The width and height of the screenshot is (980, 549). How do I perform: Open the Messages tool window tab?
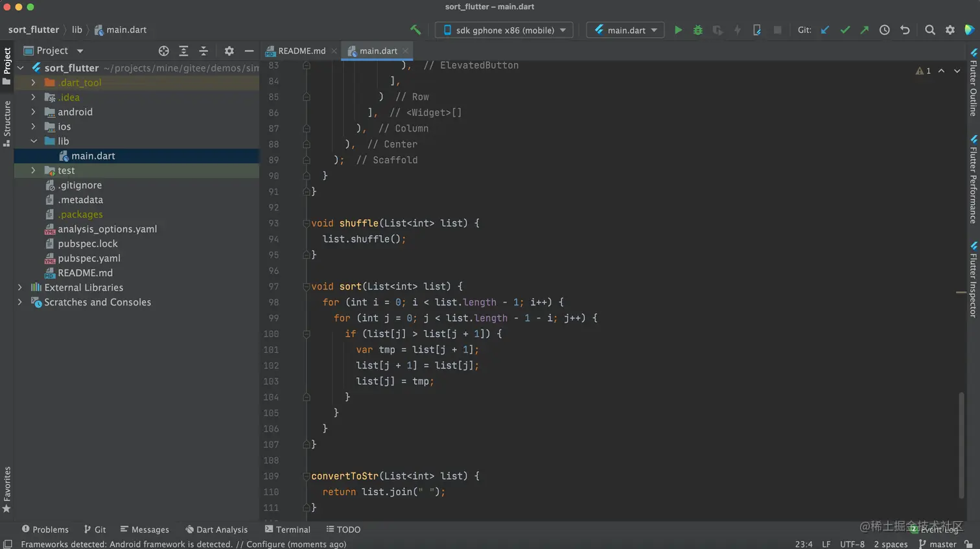point(145,530)
